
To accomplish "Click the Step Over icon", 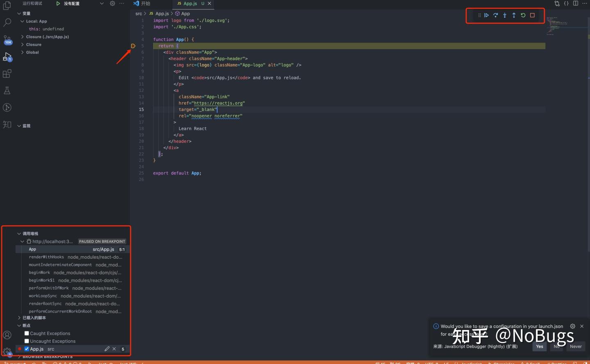I will pyautogui.click(x=495, y=15).
